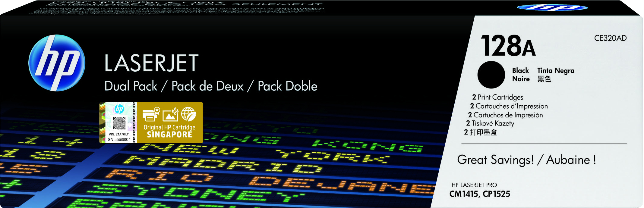Click the CM1415, CP1525 printer models text
The image size is (644, 208).
pyautogui.click(x=479, y=194)
